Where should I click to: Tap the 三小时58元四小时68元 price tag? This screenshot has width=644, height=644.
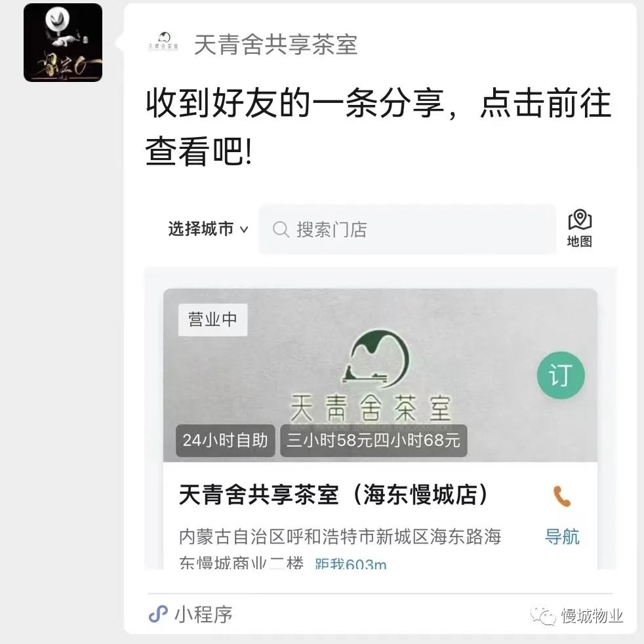[373, 440]
